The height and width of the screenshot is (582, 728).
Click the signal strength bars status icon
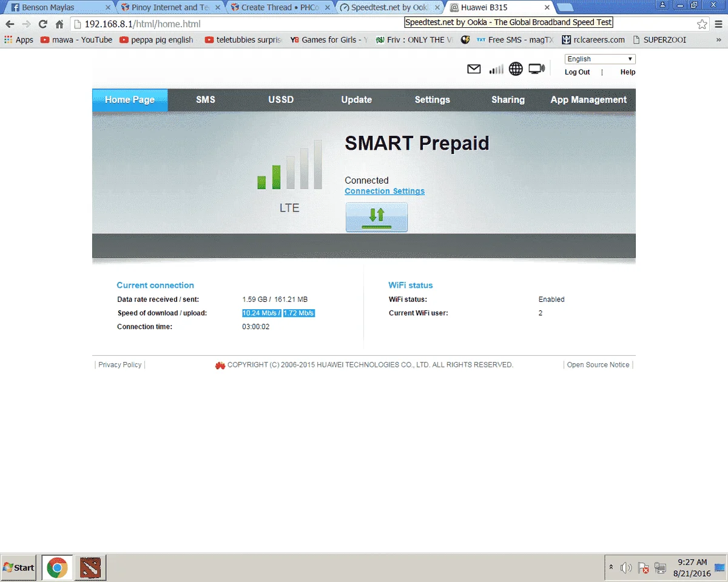(x=496, y=69)
